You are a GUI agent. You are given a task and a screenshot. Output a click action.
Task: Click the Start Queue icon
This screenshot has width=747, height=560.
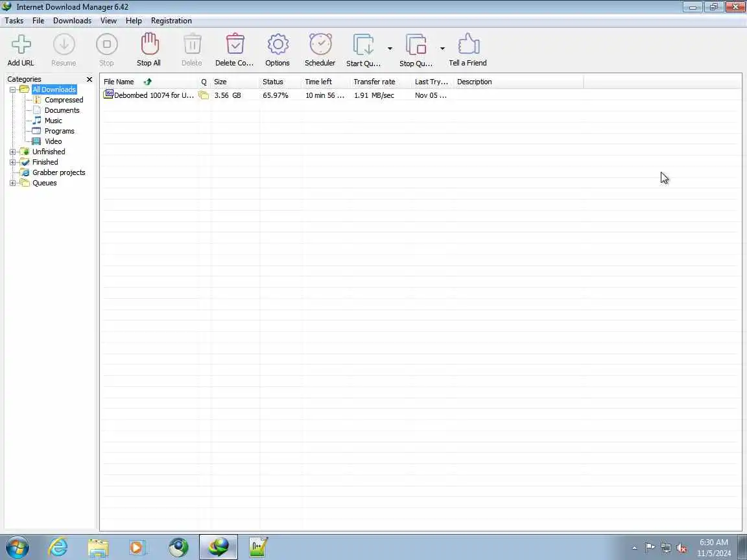(364, 45)
